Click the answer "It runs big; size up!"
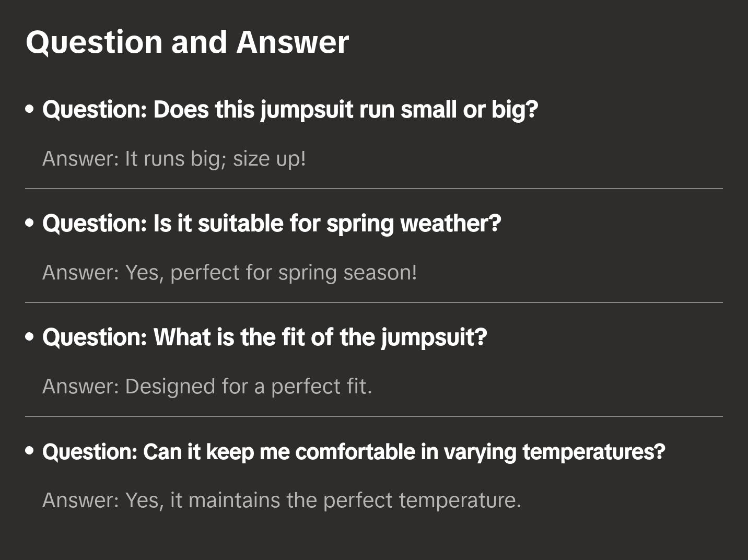The width and height of the screenshot is (748, 560). (x=174, y=158)
